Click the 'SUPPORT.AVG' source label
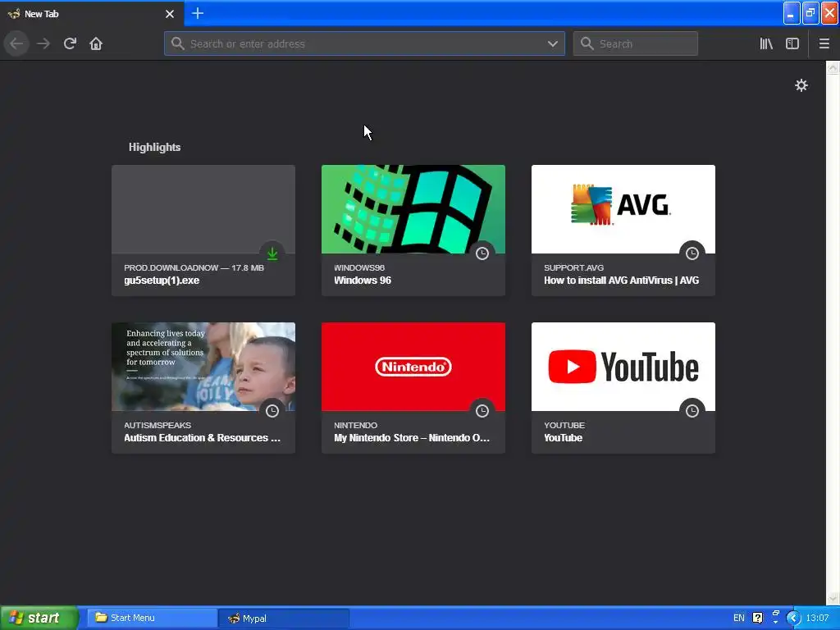This screenshot has width=840, height=630. (x=573, y=268)
